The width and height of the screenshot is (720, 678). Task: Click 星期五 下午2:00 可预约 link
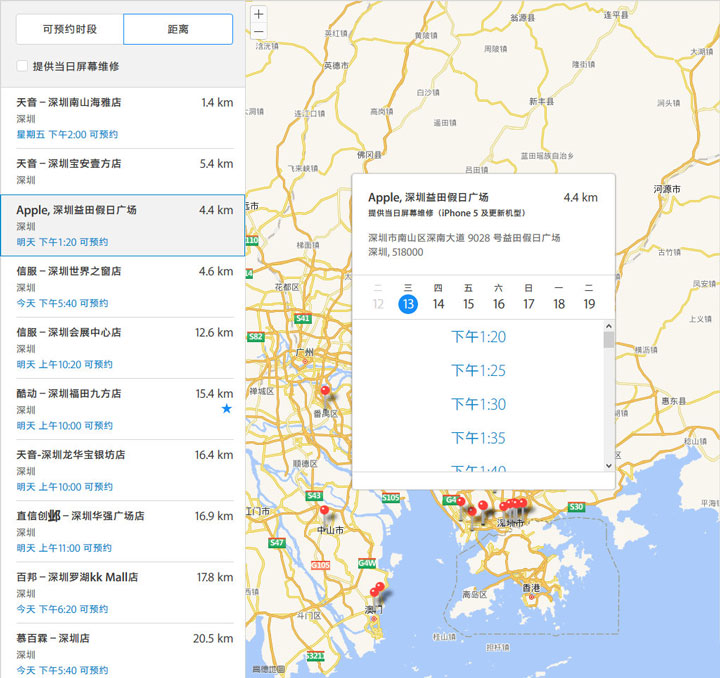pyautogui.click(x=67, y=134)
